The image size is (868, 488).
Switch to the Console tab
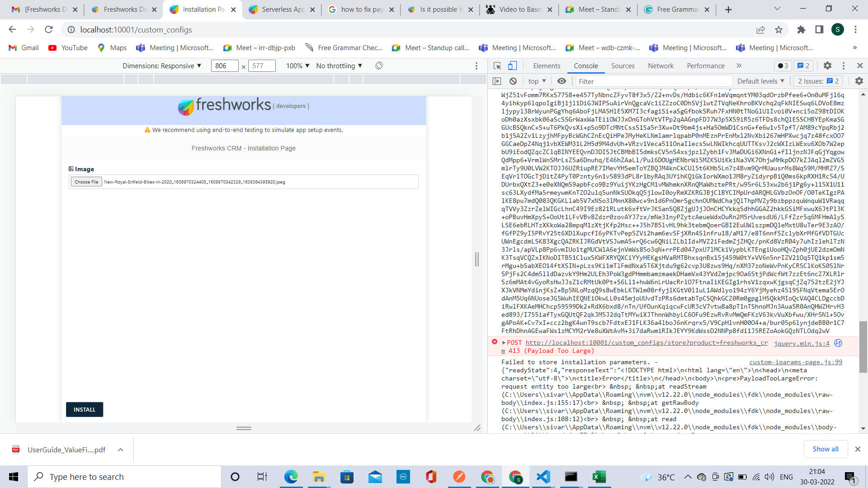pyautogui.click(x=586, y=66)
